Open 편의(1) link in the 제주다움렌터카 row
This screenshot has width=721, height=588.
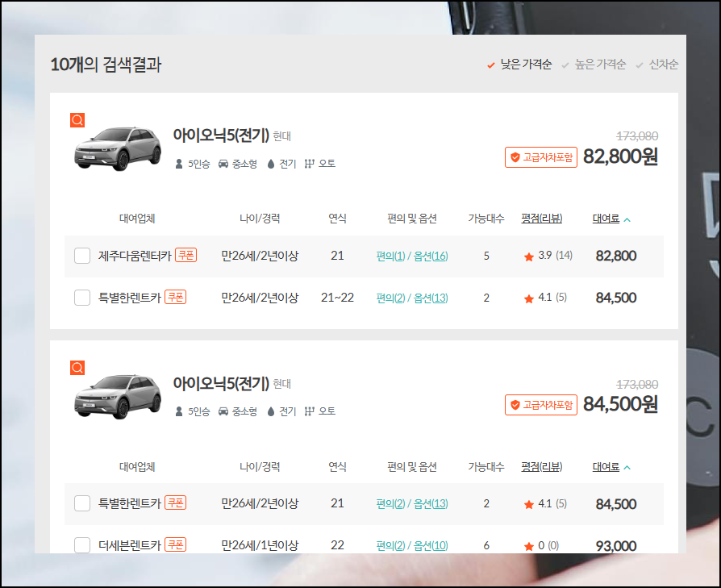pyautogui.click(x=390, y=256)
